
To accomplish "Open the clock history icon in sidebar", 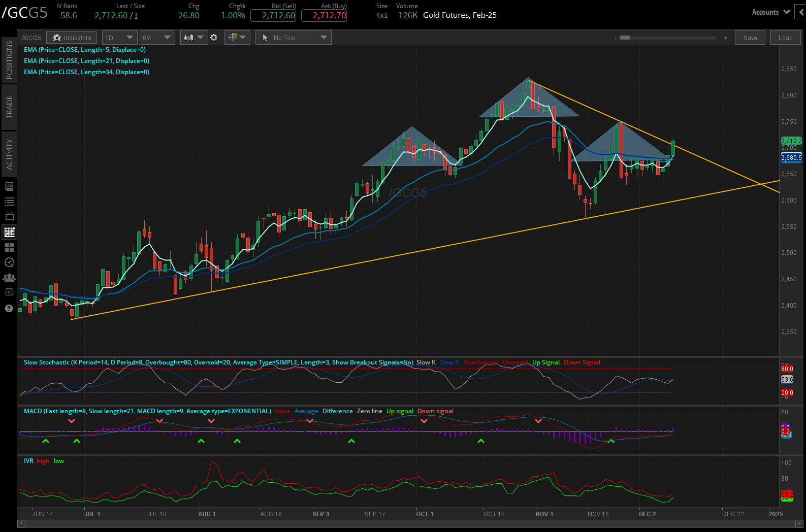I will [x=9, y=262].
